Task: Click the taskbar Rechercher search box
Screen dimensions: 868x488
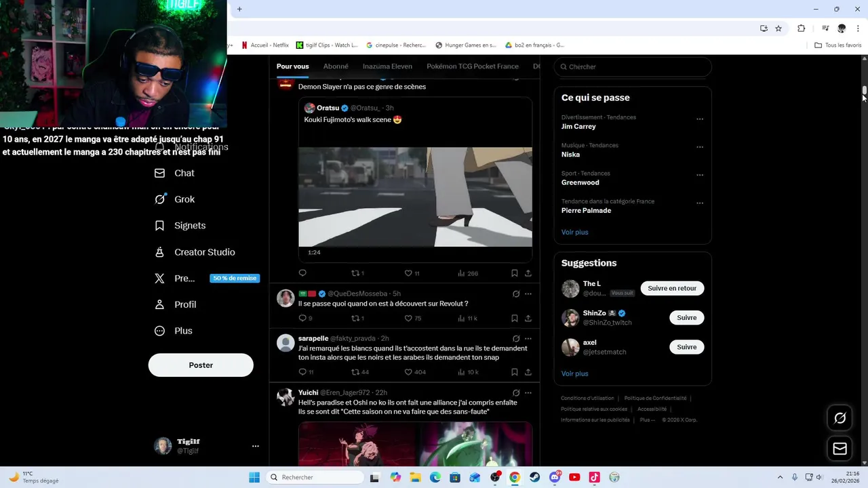Action: pos(315,477)
